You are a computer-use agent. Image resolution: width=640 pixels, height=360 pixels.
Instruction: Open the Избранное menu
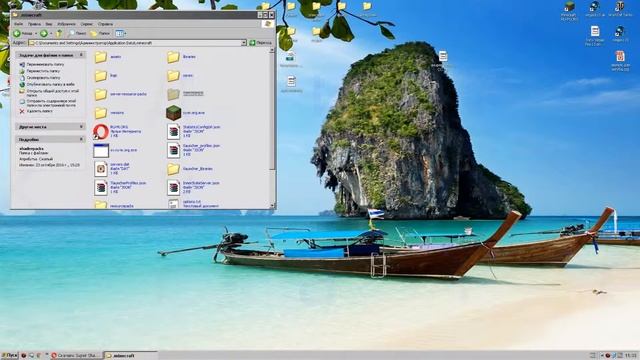pos(66,24)
